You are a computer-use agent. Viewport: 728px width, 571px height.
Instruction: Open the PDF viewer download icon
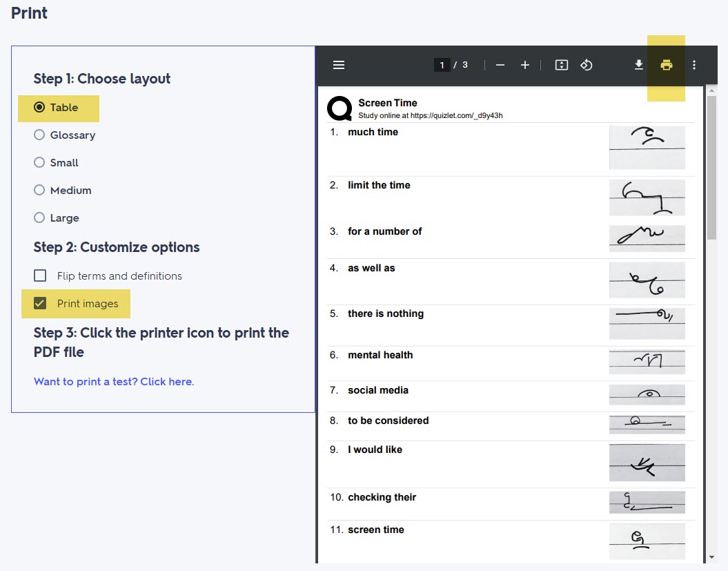637,65
